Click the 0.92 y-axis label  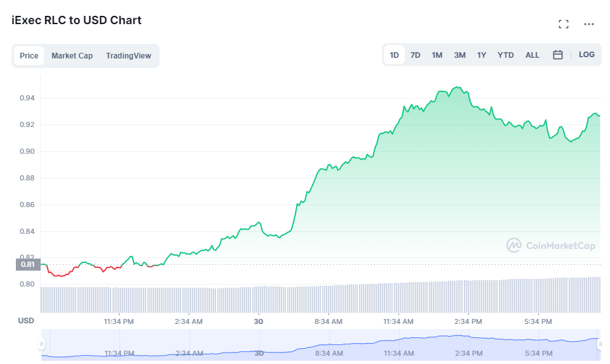[27, 125]
